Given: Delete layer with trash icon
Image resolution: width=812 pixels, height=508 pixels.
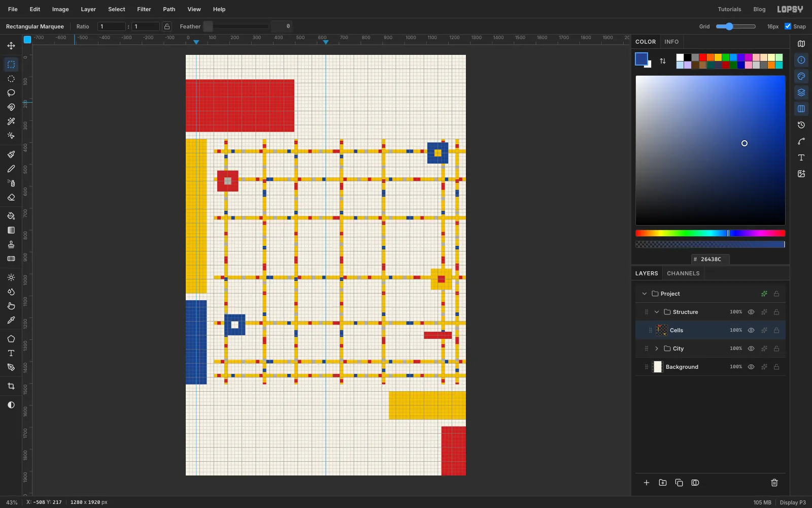Looking at the screenshot, I should click(774, 483).
